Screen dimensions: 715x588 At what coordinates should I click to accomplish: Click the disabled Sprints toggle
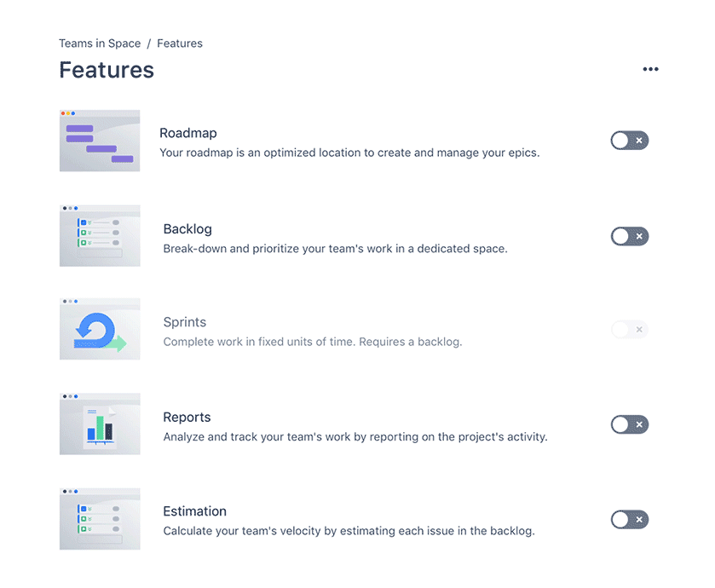click(x=629, y=329)
